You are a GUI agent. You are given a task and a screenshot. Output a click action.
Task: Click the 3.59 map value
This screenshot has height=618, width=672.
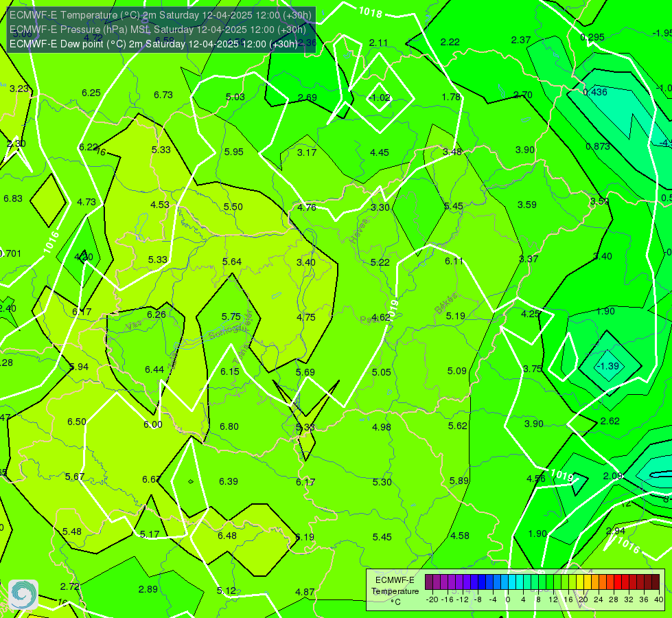pyautogui.click(x=527, y=205)
